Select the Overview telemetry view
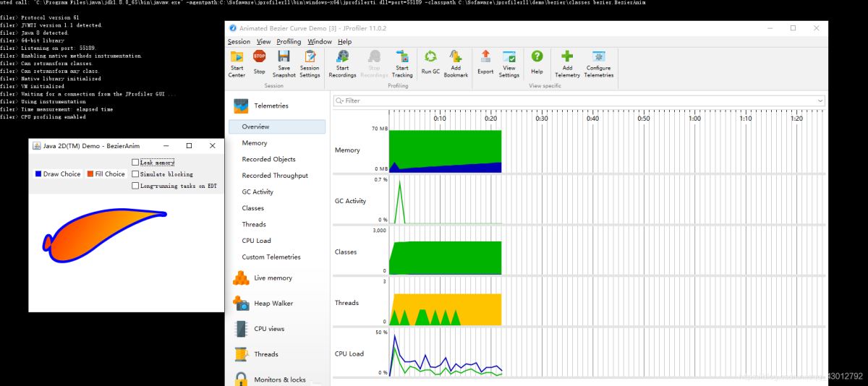This screenshot has width=868, height=386. (x=277, y=126)
